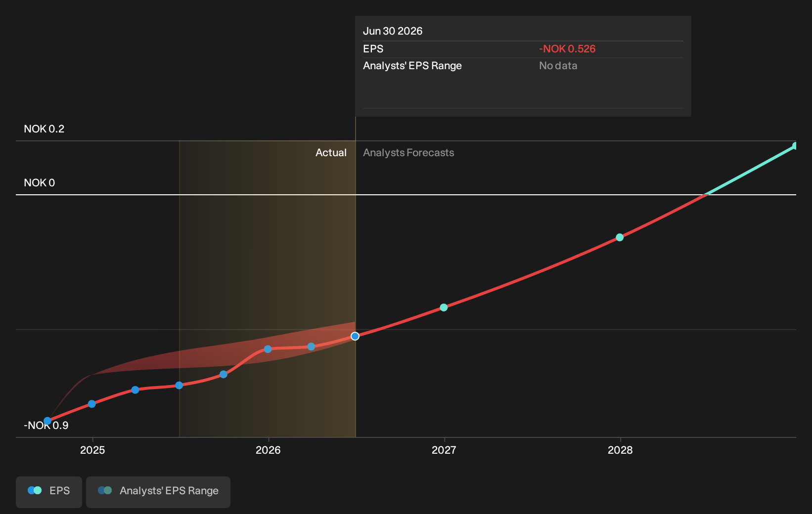This screenshot has width=812, height=514.
Task: Click the 2028 x-axis label
Action: click(620, 450)
